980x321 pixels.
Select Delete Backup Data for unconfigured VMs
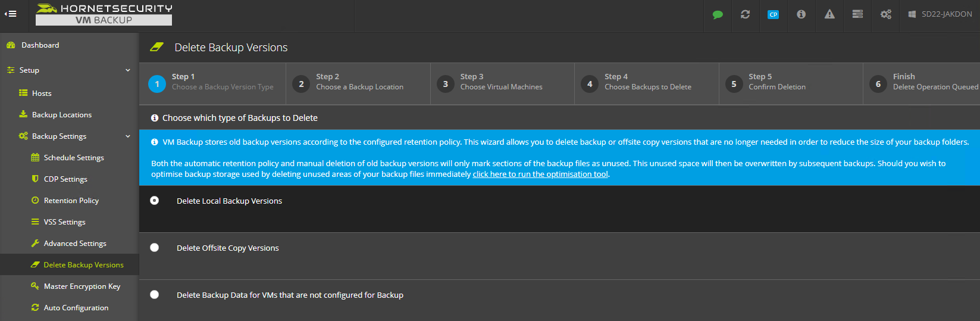155,295
